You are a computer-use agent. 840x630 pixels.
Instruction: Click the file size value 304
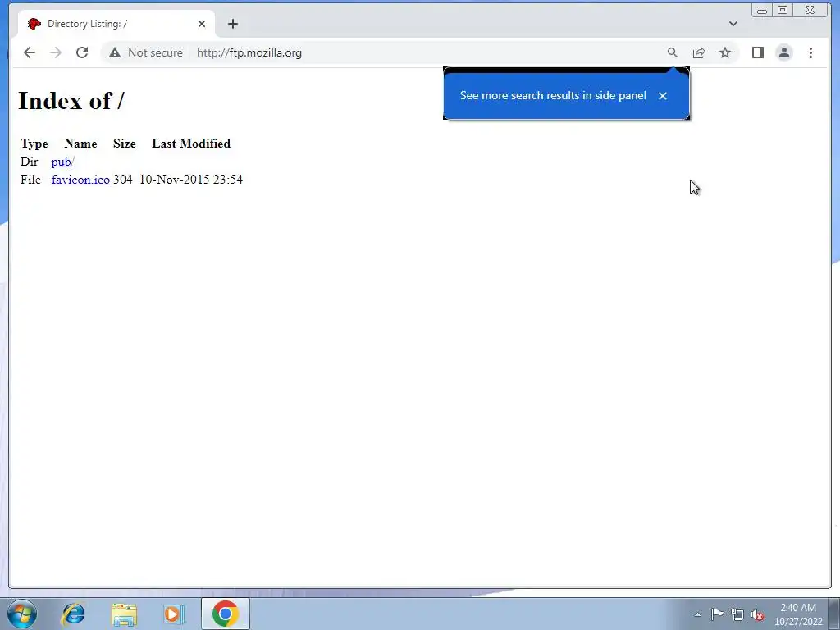[x=123, y=180]
